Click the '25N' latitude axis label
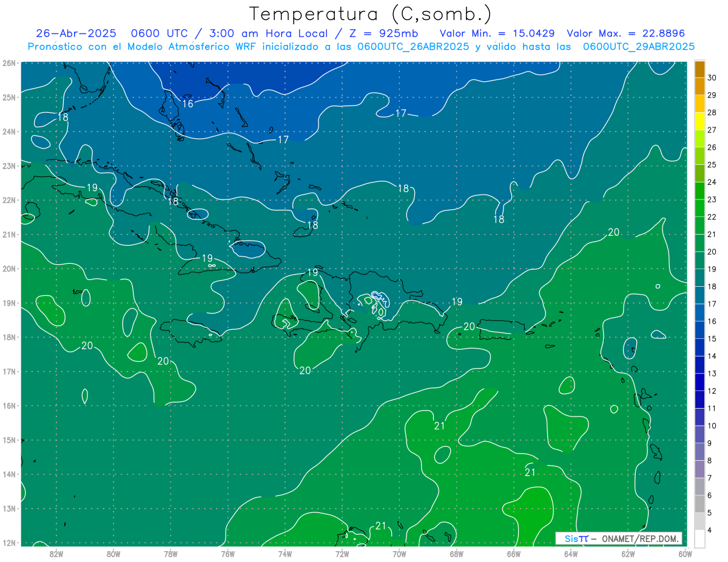 coord(8,97)
